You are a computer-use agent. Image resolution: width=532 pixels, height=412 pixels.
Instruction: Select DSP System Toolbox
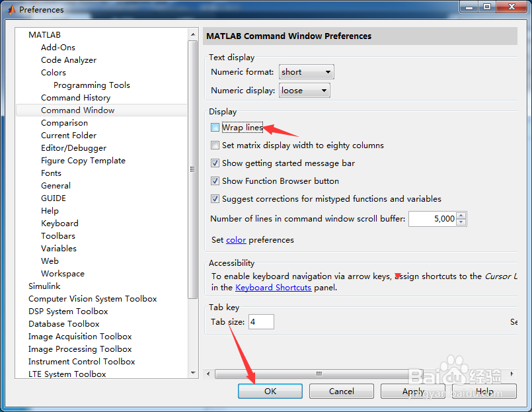(x=68, y=311)
